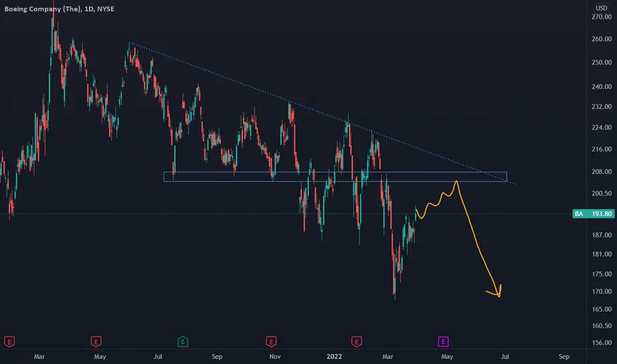Open red earnings marker just right of 2022
The width and height of the screenshot is (617, 364).
point(357,341)
